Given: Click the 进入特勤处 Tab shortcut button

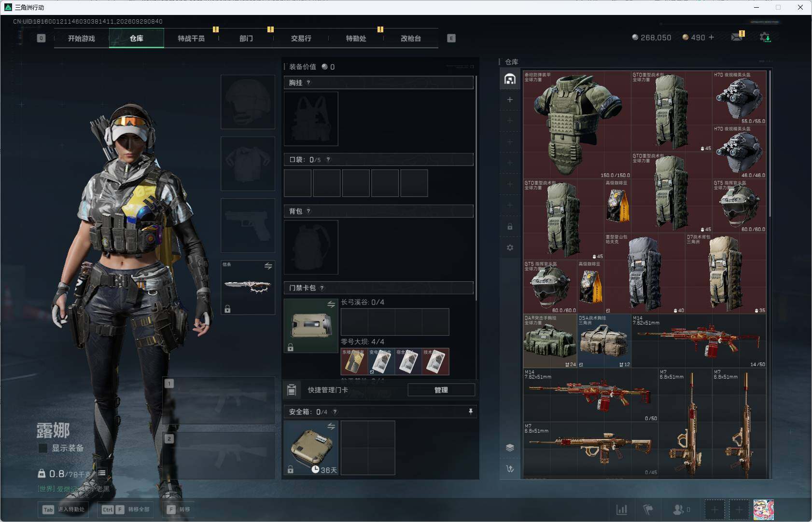Looking at the screenshot, I should point(63,509).
